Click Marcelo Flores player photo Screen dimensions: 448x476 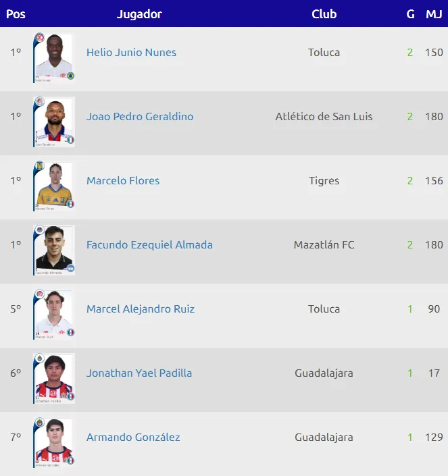click(53, 186)
